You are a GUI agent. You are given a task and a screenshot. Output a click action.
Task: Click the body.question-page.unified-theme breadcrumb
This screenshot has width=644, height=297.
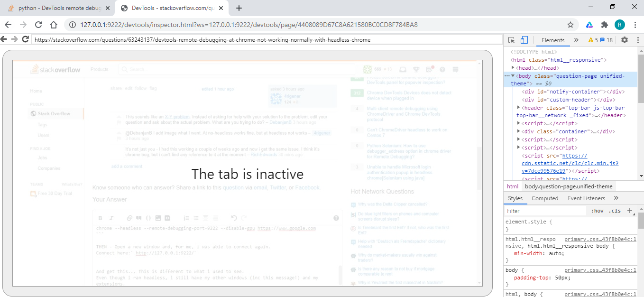[569, 186]
